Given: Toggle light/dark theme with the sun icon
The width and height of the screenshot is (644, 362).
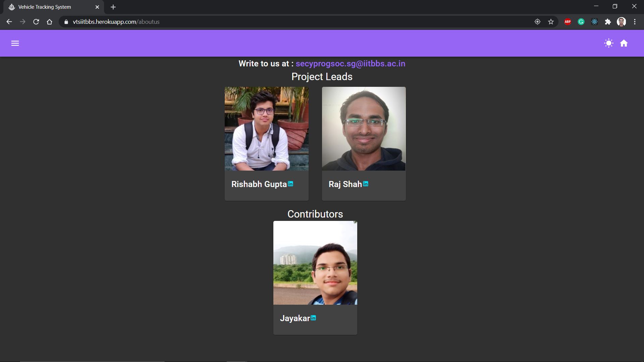Looking at the screenshot, I should coord(608,43).
